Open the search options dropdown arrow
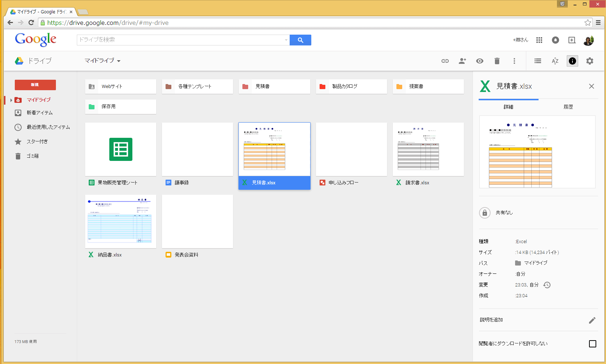The height and width of the screenshot is (364, 606). coord(286,40)
